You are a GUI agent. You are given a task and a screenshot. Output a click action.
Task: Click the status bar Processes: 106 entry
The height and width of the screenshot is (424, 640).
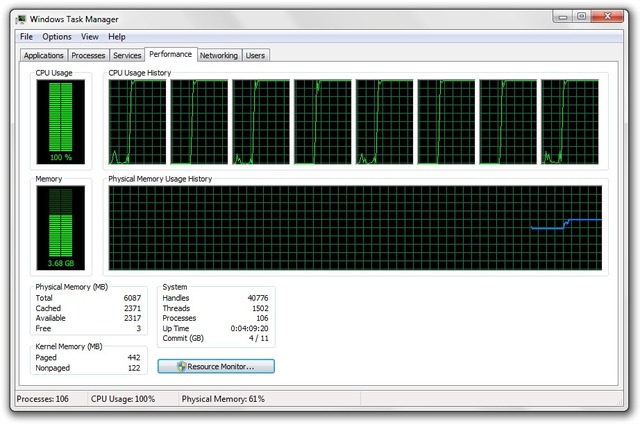(43, 399)
